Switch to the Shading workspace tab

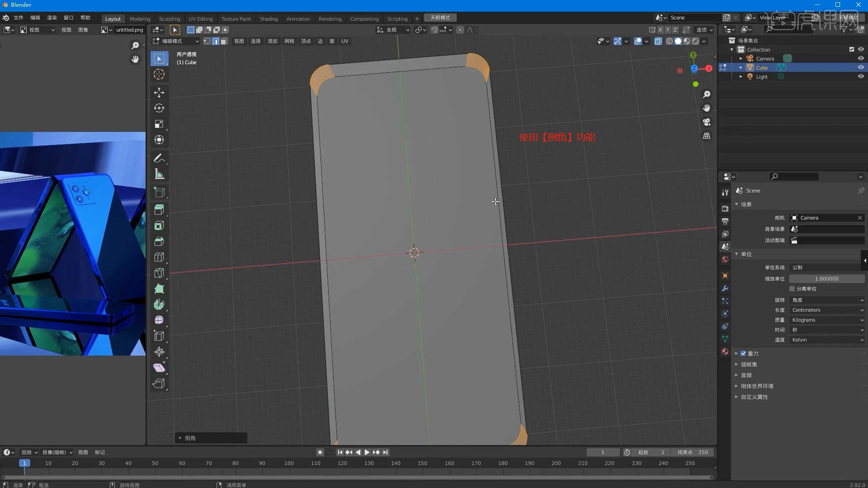tap(269, 19)
